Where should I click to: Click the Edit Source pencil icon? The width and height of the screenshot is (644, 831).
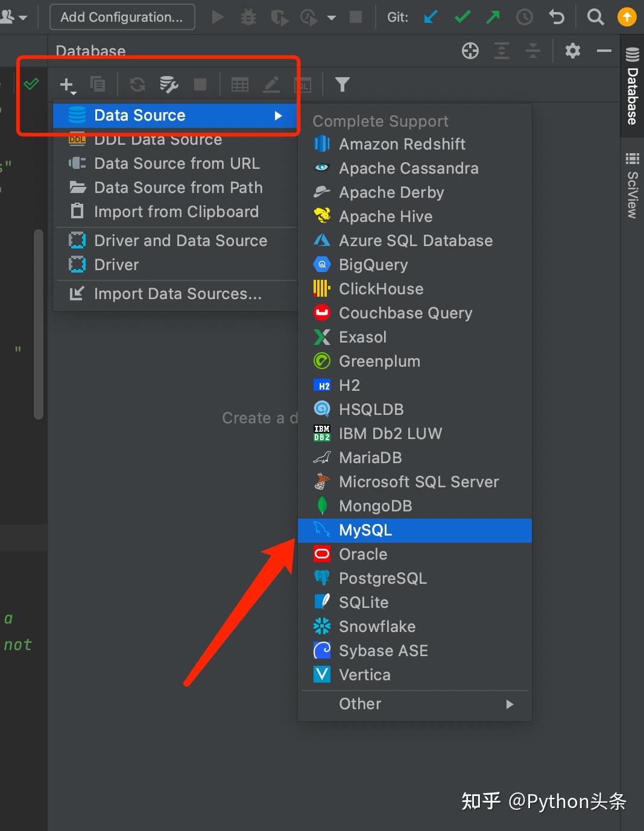click(x=271, y=84)
